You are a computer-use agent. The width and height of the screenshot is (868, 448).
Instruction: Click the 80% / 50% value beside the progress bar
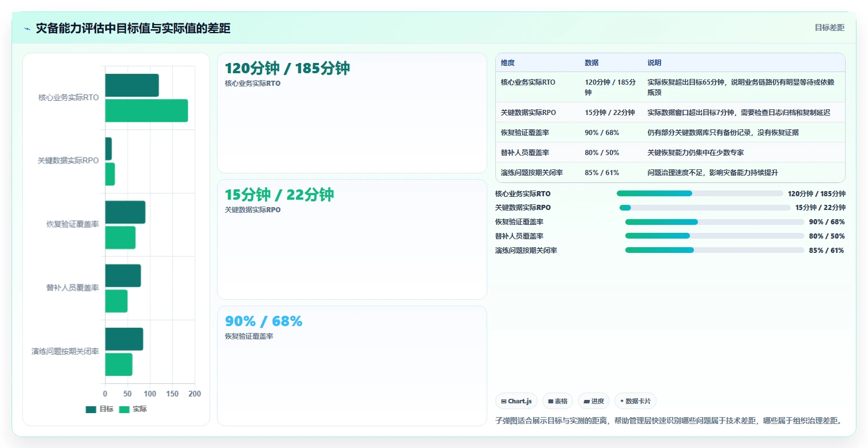coord(827,236)
